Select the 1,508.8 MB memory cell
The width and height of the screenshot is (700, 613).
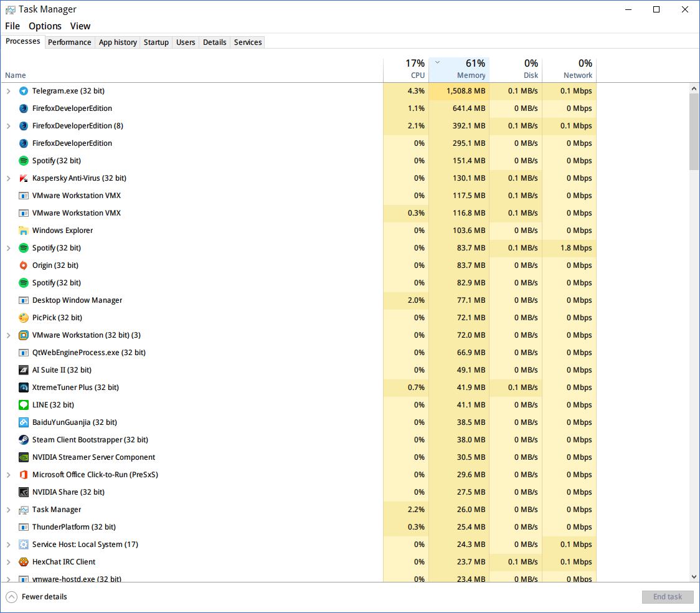[460, 91]
